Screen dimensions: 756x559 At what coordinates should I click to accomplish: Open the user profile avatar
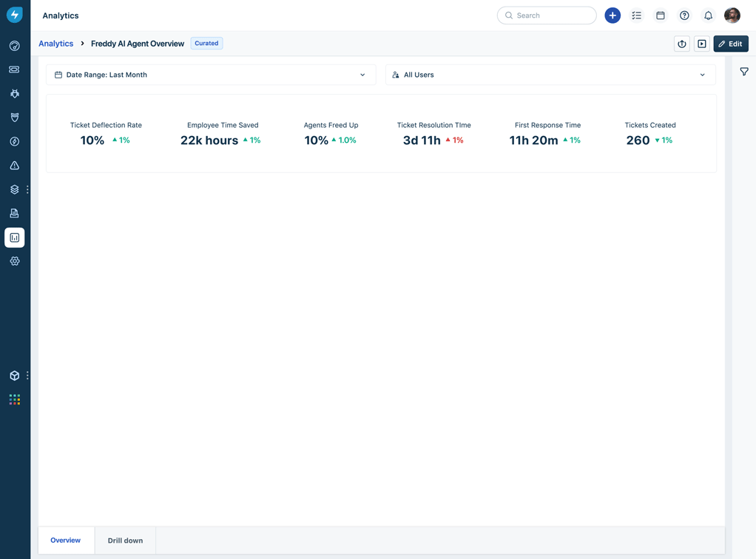coord(732,15)
